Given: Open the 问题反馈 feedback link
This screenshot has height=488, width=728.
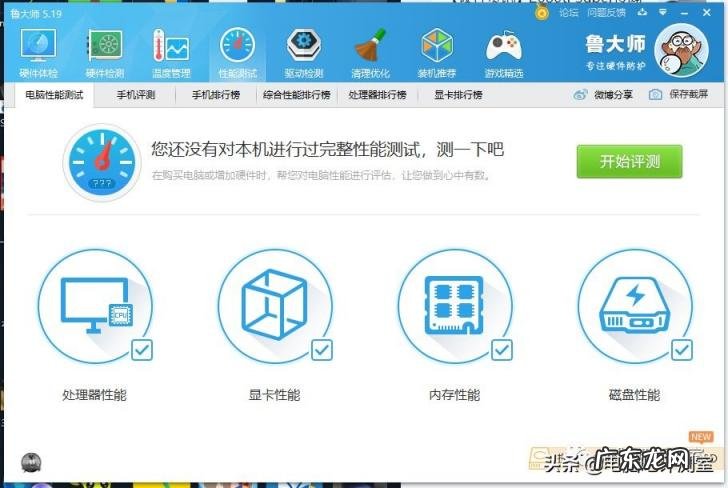Looking at the screenshot, I should coord(606,13).
